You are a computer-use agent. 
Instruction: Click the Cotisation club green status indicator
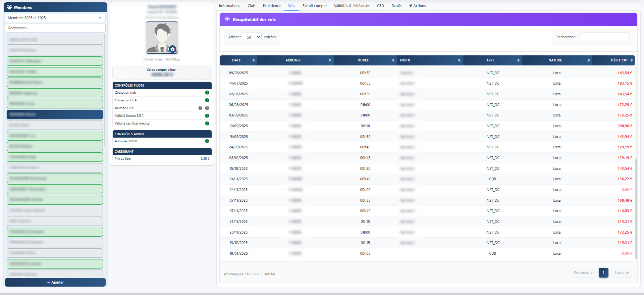(207, 93)
